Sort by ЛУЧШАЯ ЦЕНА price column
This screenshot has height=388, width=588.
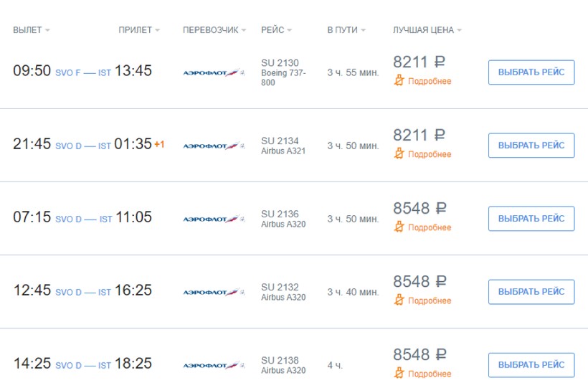[x=427, y=30]
